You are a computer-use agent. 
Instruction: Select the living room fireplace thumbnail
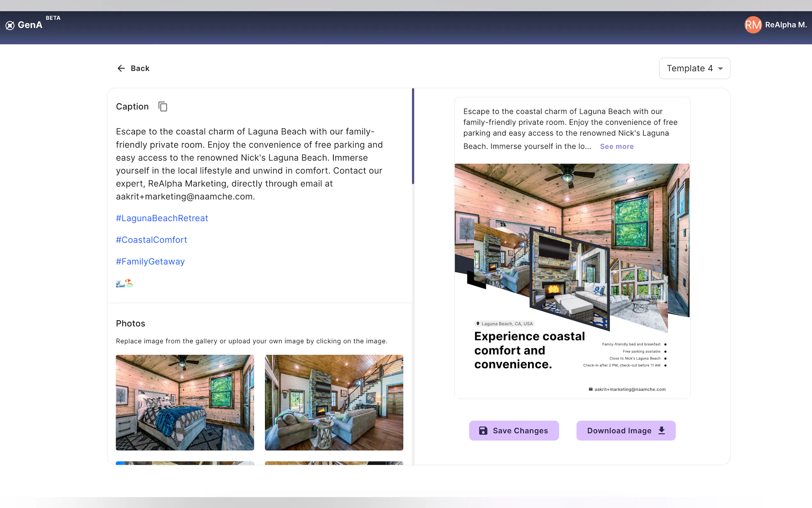[334, 402]
